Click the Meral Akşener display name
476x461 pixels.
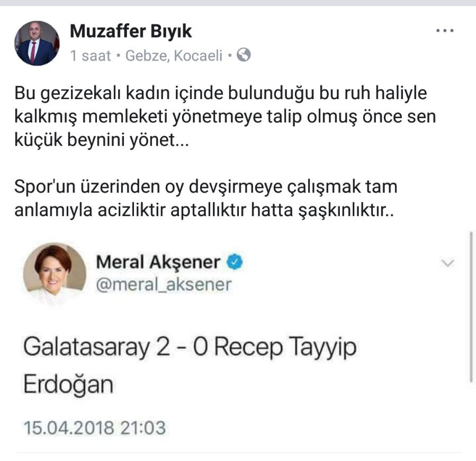point(158,262)
